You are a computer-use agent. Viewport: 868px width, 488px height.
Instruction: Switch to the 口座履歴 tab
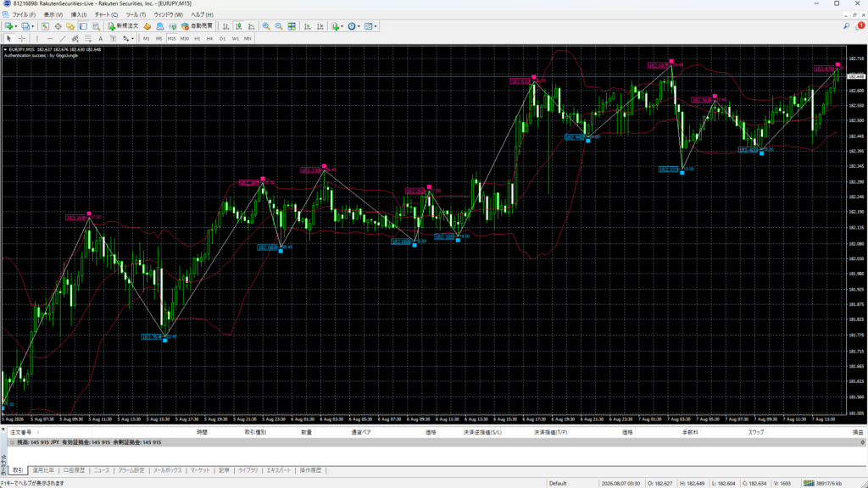tap(74, 470)
